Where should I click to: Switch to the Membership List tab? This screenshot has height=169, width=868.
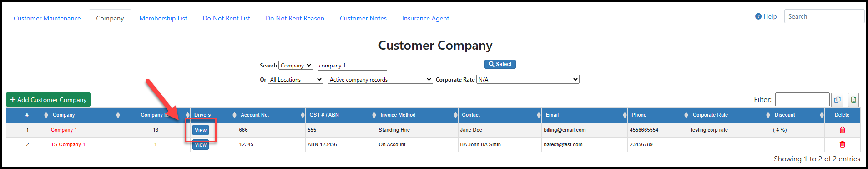pos(163,18)
